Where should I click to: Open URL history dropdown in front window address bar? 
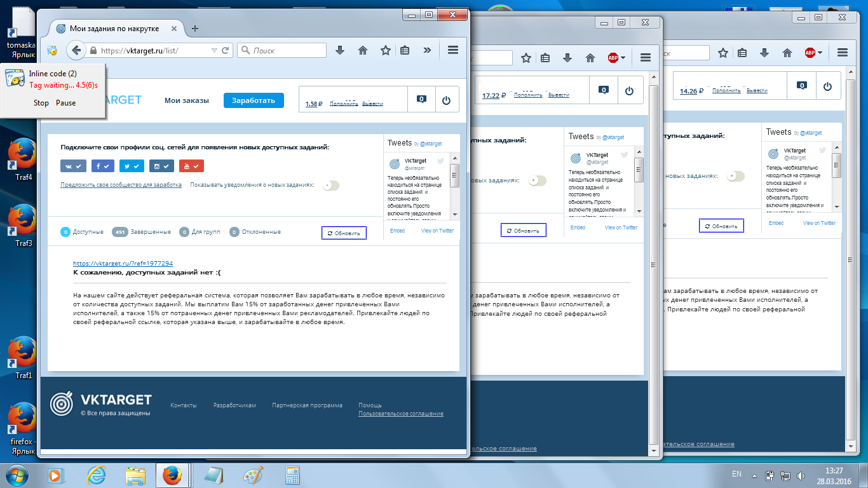[x=214, y=50]
